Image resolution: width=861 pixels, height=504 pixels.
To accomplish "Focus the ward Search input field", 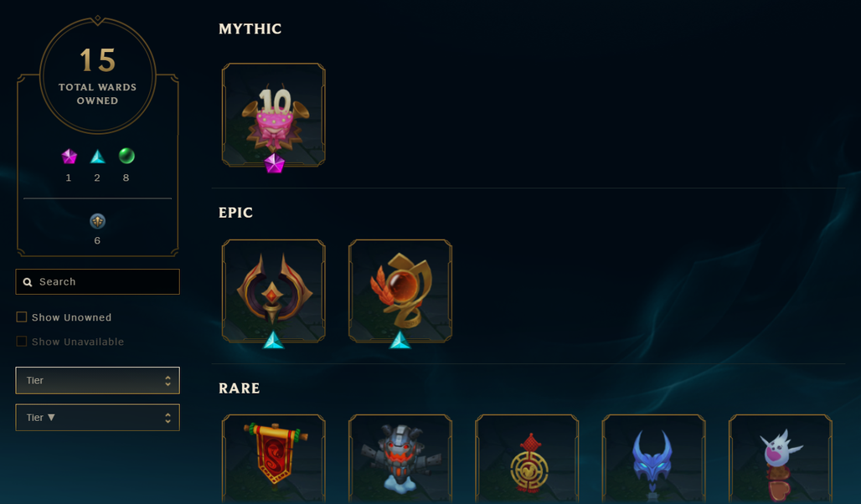I will tap(98, 281).
